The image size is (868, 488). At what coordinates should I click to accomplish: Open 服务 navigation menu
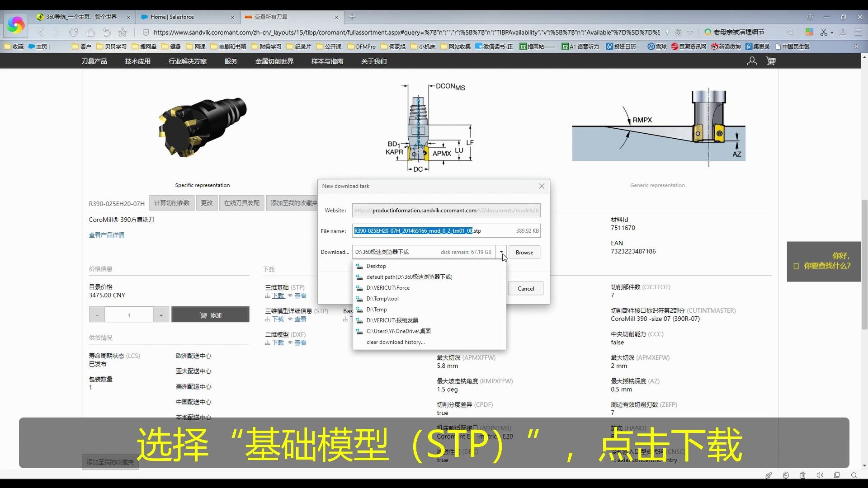(231, 61)
